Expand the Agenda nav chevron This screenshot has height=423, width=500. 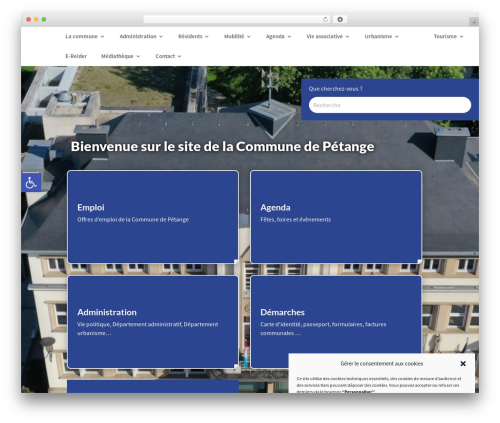click(289, 37)
